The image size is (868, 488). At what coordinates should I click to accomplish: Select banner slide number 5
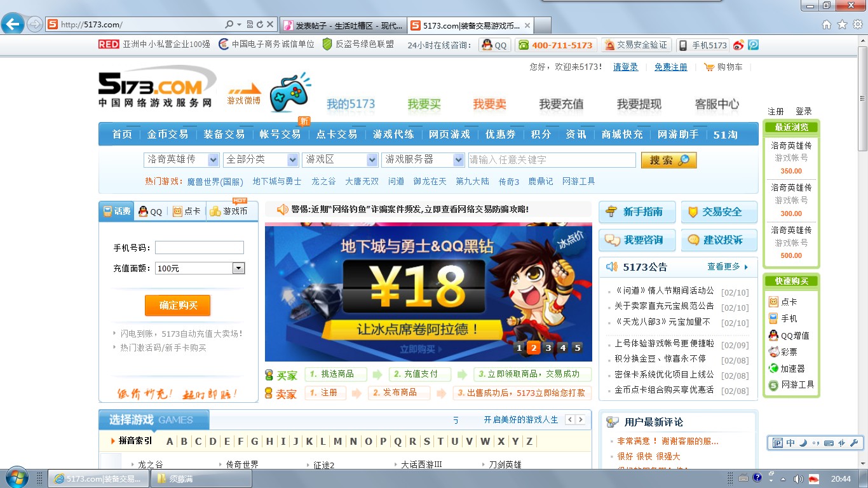tap(577, 348)
